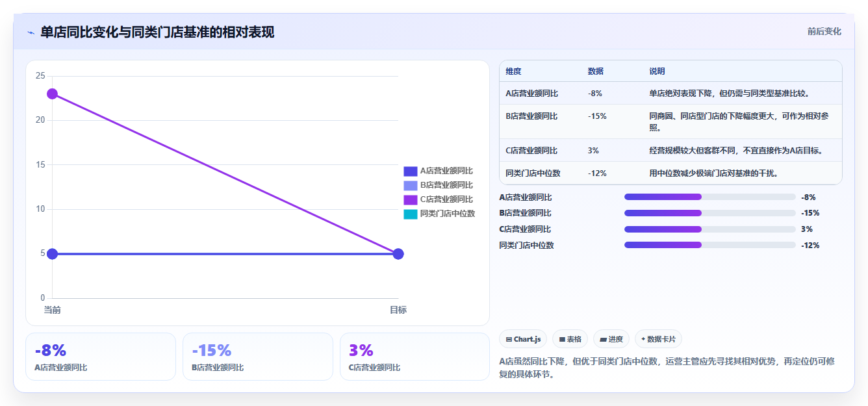
Task: Click the lightning icon beside the title
Action: (x=31, y=32)
